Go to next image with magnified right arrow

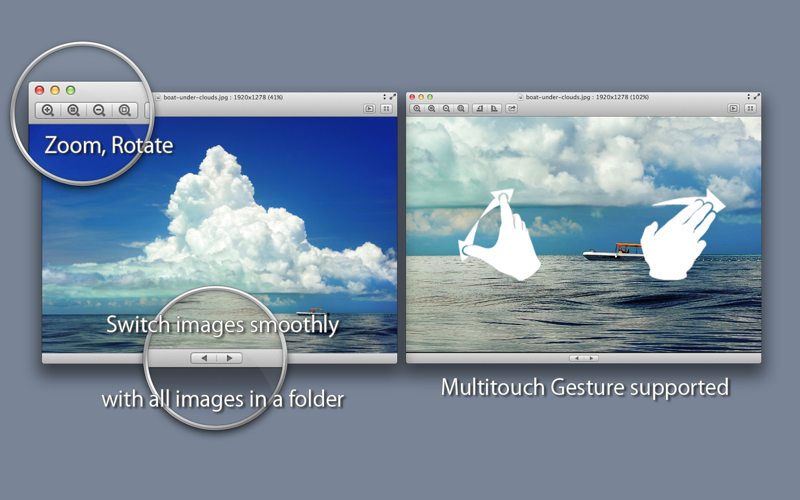click(x=230, y=358)
